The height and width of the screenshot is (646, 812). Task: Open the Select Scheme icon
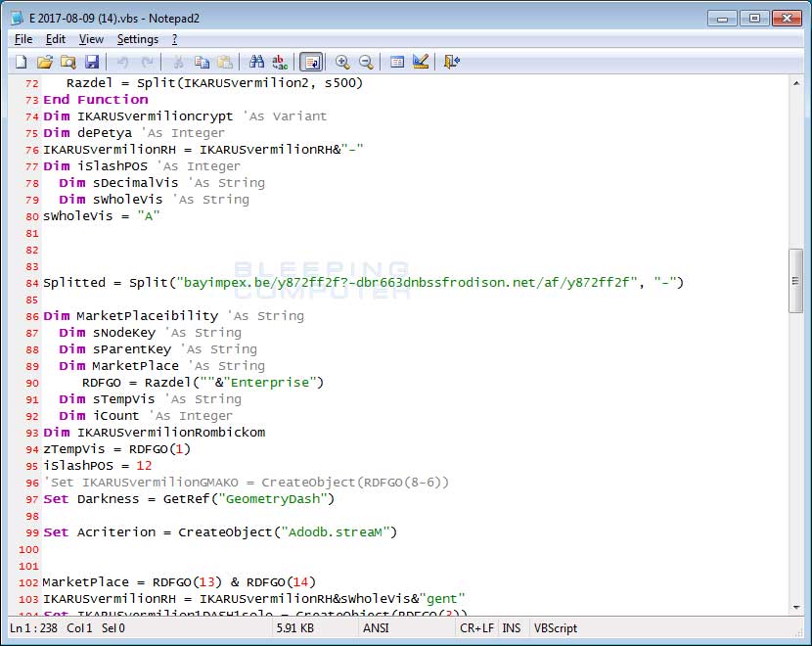coord(397,63)
